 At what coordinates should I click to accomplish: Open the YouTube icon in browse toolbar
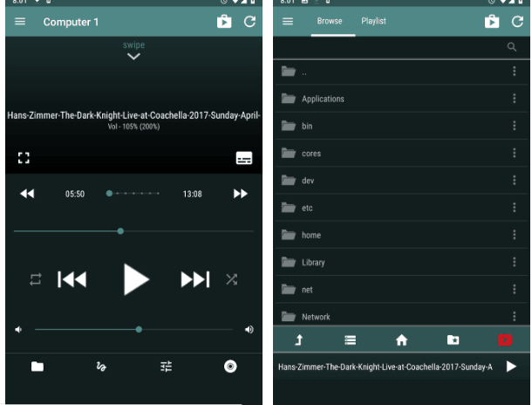point(505,340)
